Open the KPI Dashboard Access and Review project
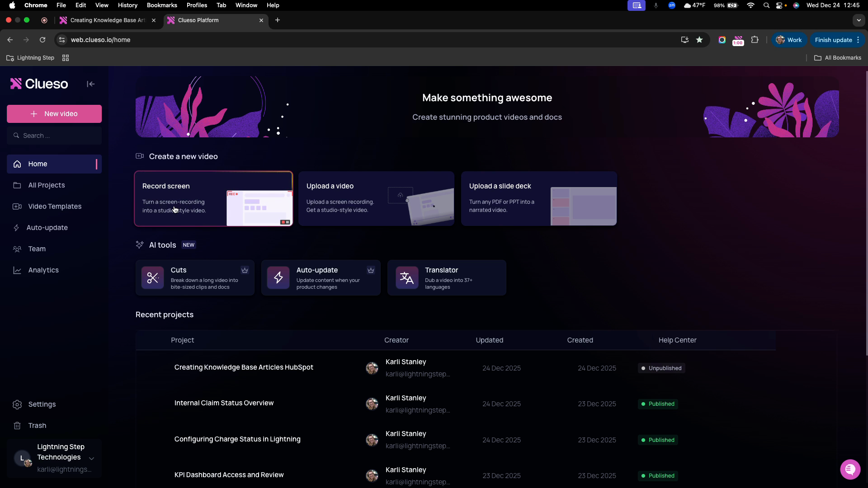The image size is (868, 488). [x=229, y=475]
